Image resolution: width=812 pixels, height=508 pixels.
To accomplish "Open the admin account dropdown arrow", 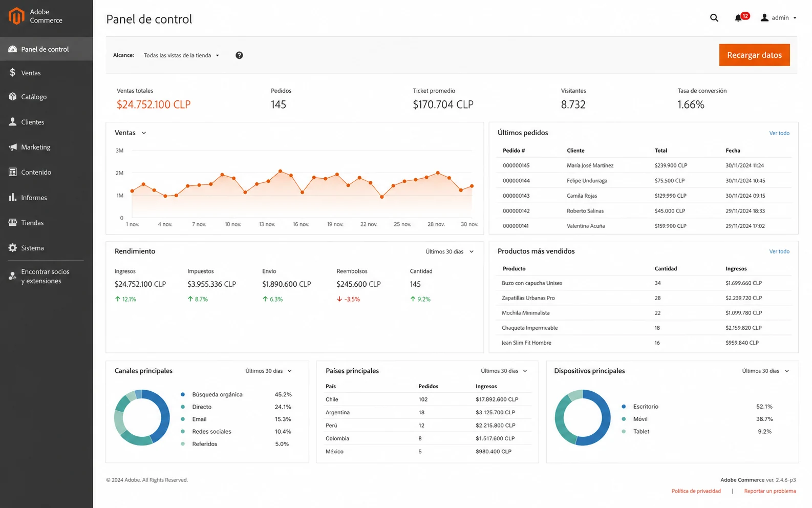I will tap(795, 18).
